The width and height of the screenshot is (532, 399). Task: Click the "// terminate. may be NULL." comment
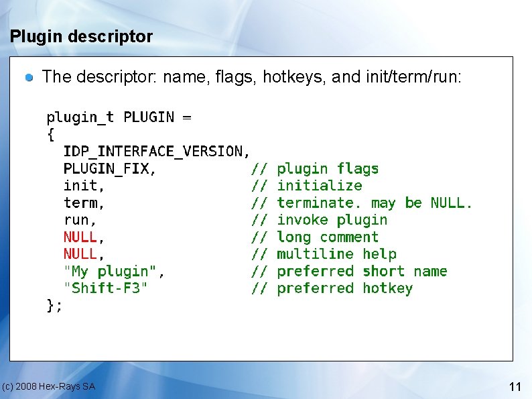click(362, 203)
